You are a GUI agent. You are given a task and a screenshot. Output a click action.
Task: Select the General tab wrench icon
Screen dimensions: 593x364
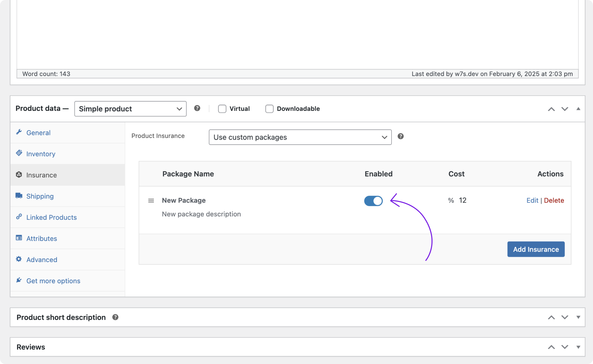[19, 132]
